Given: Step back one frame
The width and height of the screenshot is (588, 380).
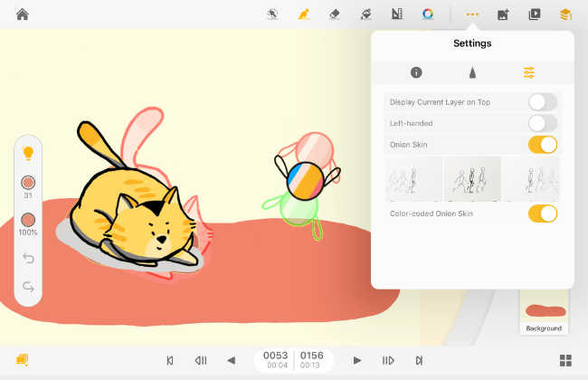Looking at the screenshot, I should (x=201, y=360).
